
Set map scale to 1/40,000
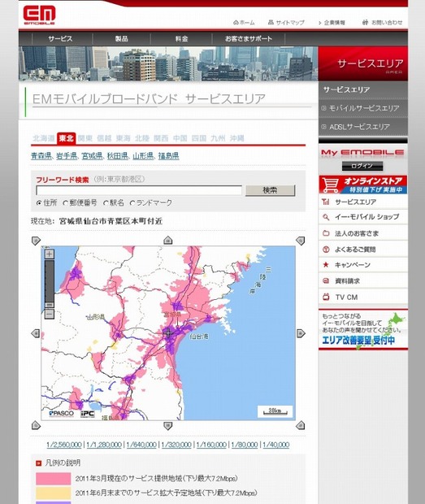[276, 445]
